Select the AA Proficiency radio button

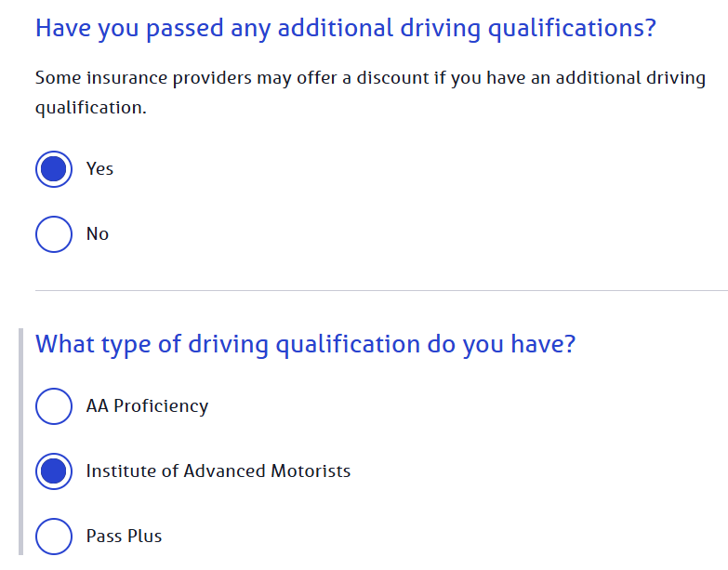(x=54, y=406)
